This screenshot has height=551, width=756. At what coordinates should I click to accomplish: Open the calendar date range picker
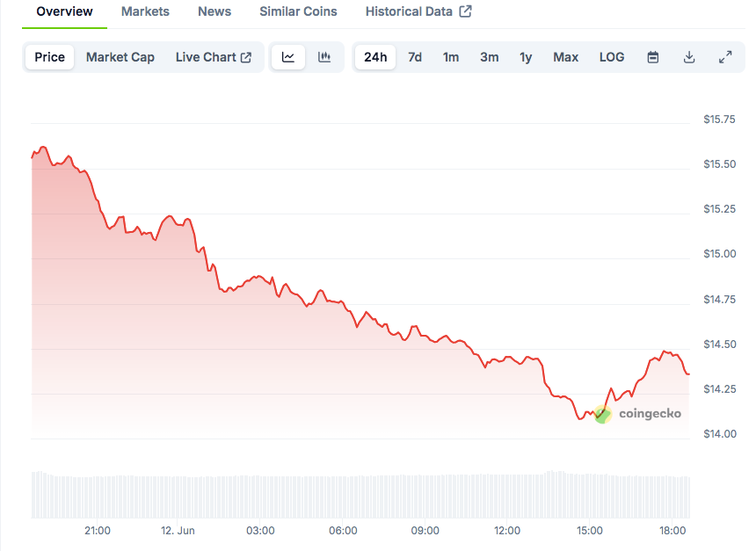[x=653, y=57]
